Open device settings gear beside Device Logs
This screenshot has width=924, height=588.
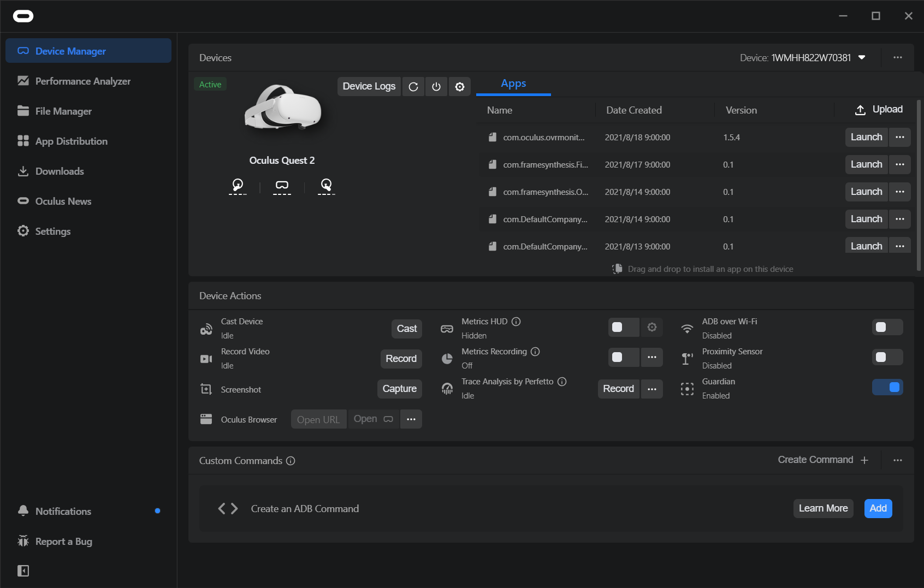click(x=460, y=86)
